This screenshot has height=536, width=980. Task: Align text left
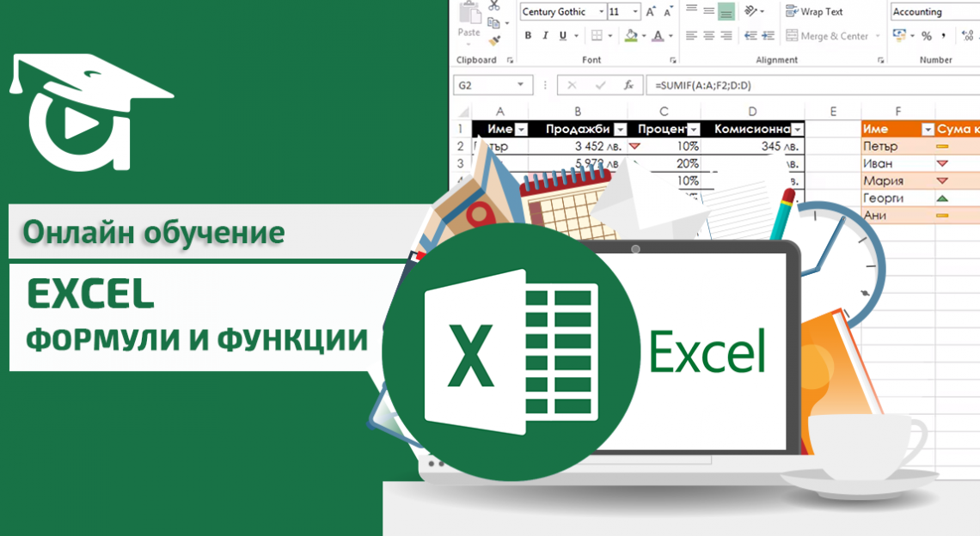click(691, 35)
